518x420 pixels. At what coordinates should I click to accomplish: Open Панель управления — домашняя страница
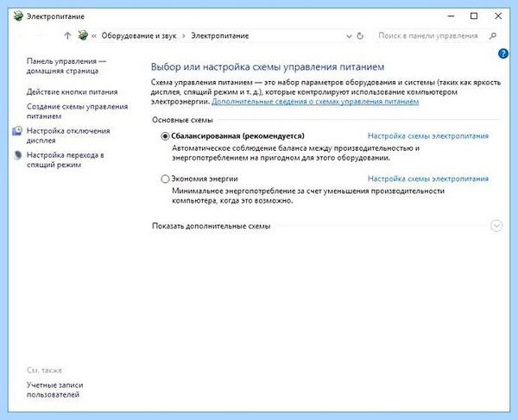click(x=66, y=66)
